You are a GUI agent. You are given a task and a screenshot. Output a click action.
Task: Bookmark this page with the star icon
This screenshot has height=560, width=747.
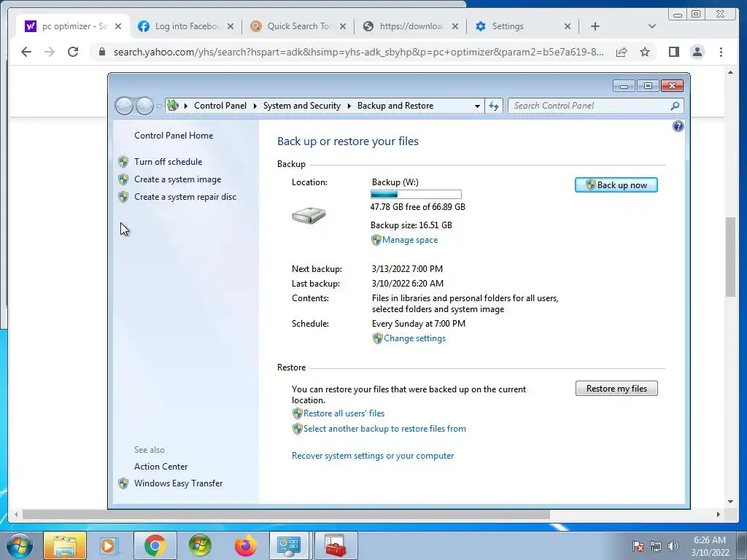pyautogui.click(x=645, y=52)
